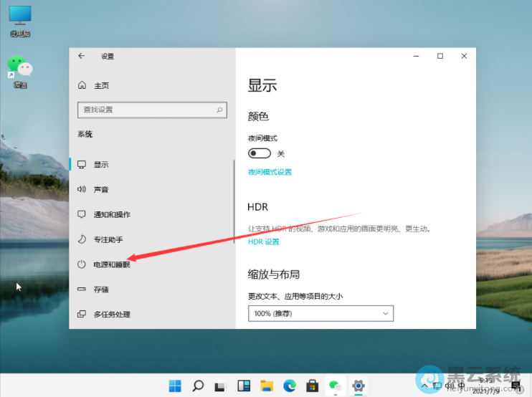Open Microsoft Edge from taskbar
This screenshot has height=397, width=532.
click(290, 386)
